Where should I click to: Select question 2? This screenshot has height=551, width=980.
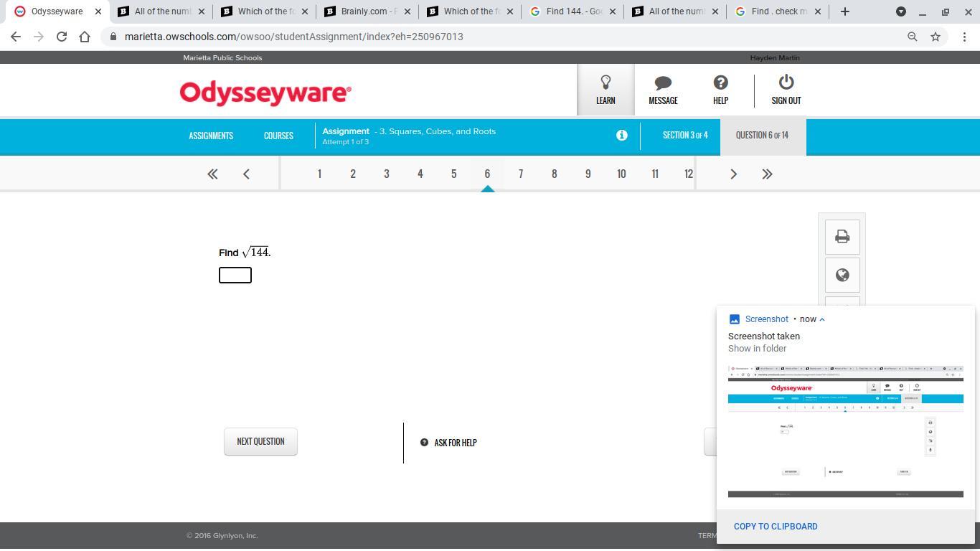click(353, 174)
